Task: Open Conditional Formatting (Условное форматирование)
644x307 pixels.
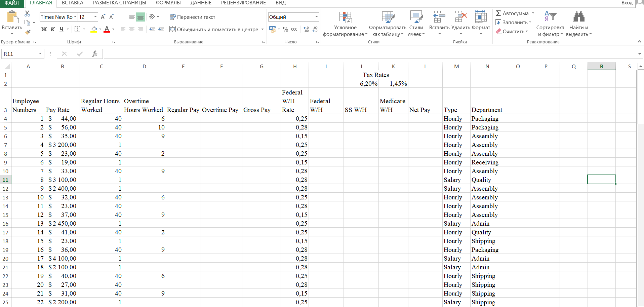Action: click(345, 24)
